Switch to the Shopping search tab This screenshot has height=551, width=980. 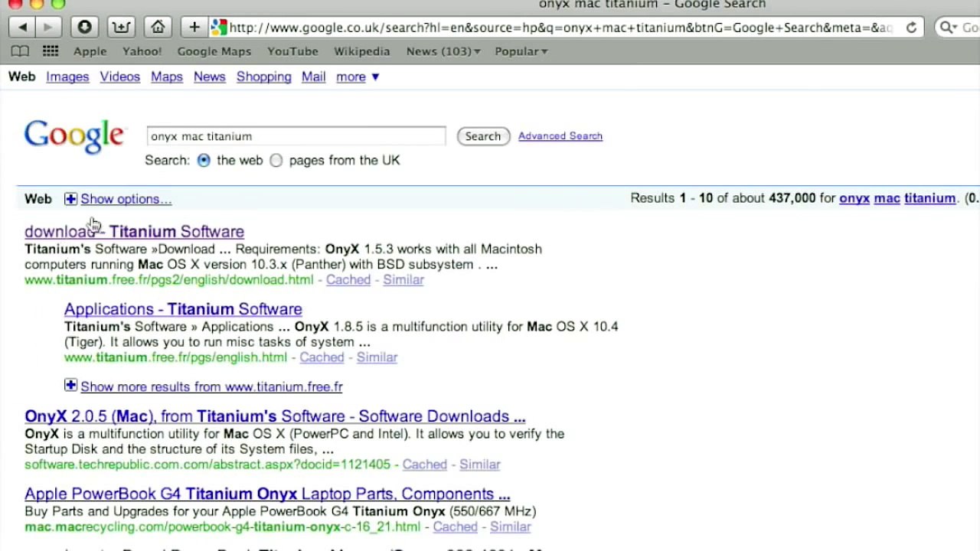(264, 77)
